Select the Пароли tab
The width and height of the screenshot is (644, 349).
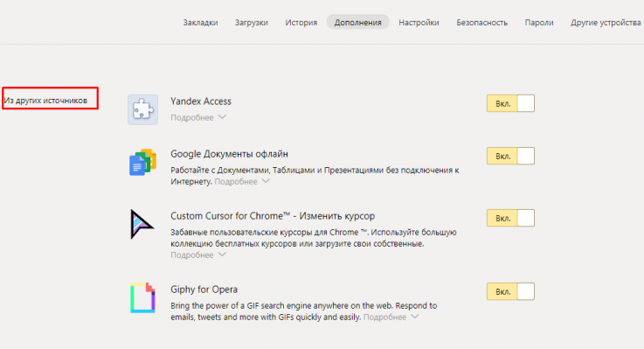(x=539, y=23)
